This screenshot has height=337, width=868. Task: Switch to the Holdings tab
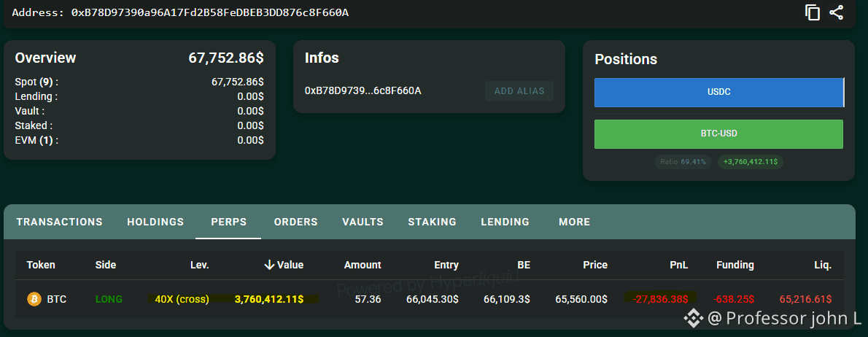tap(155, 222)
